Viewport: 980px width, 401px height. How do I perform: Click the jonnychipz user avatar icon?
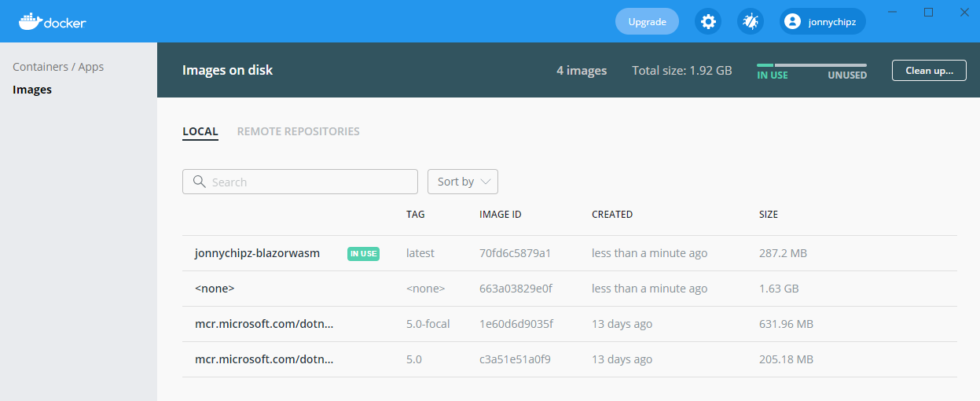point(792,22)
